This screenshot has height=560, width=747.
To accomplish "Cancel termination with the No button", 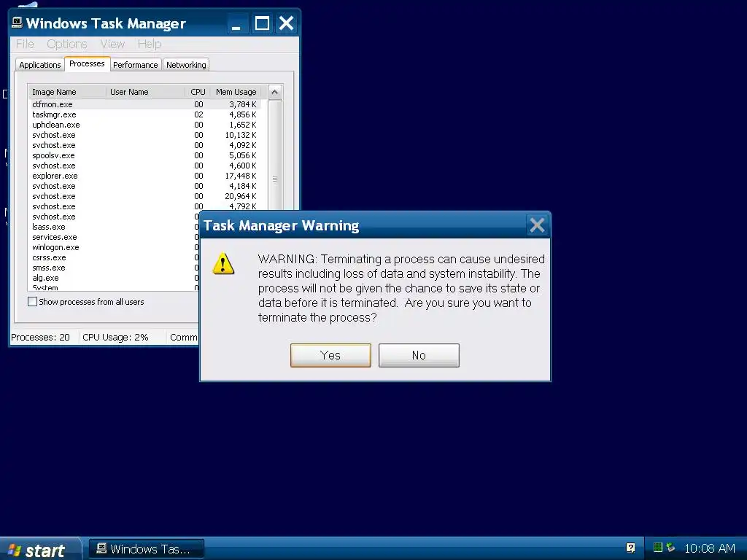I will coord(419,355).
